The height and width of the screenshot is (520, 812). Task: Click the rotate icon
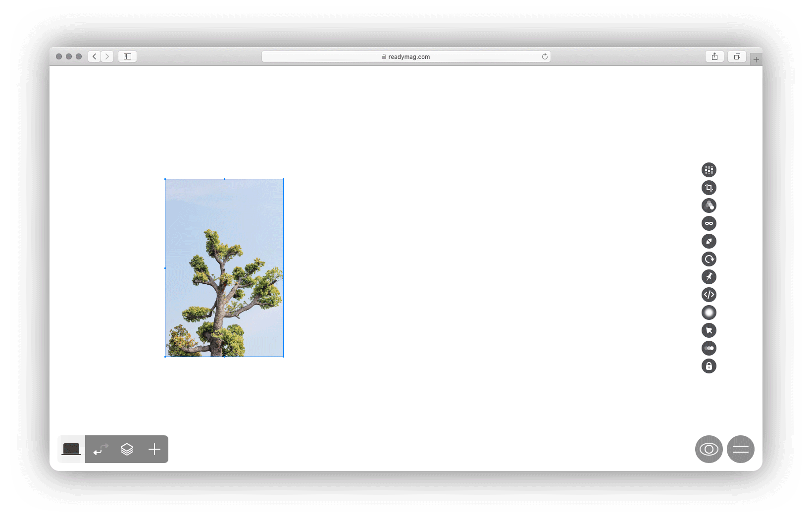pos(709,259)
